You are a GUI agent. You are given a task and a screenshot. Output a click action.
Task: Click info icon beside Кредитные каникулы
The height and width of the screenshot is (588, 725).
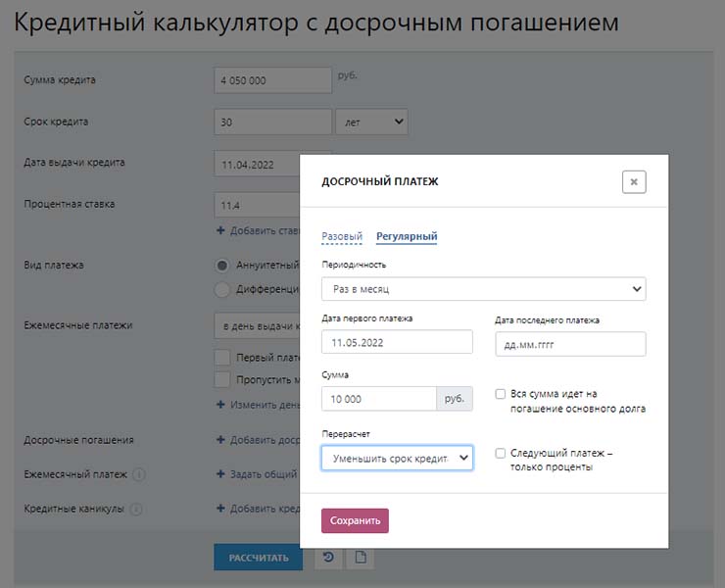point(136,510)
